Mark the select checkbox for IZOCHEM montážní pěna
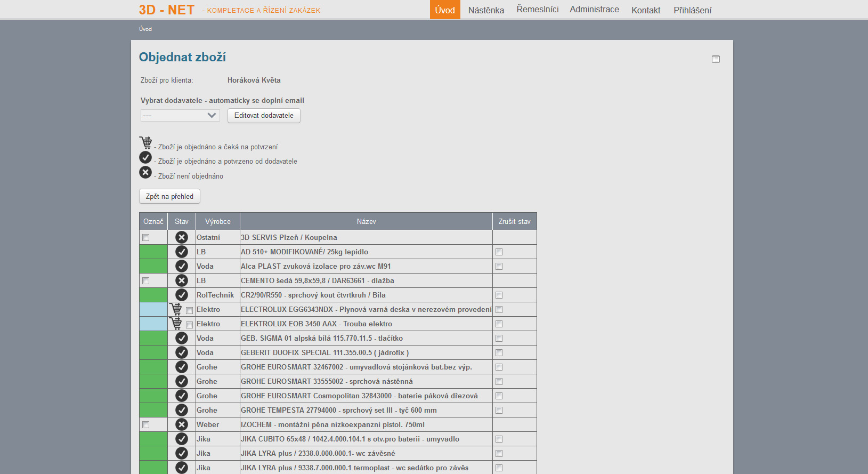Viewport: 868px width, 474px height. (x=146, y=425)
